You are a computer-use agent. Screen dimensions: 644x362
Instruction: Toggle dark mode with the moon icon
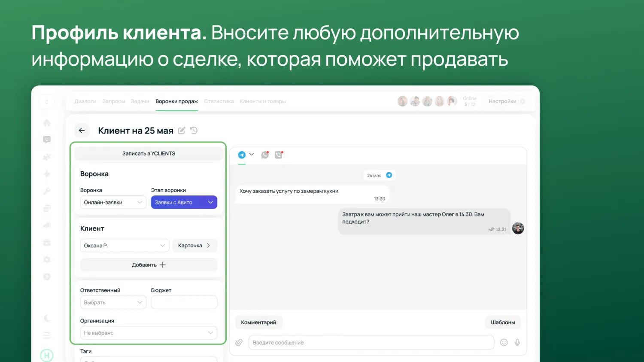click(x=47, y=318)
